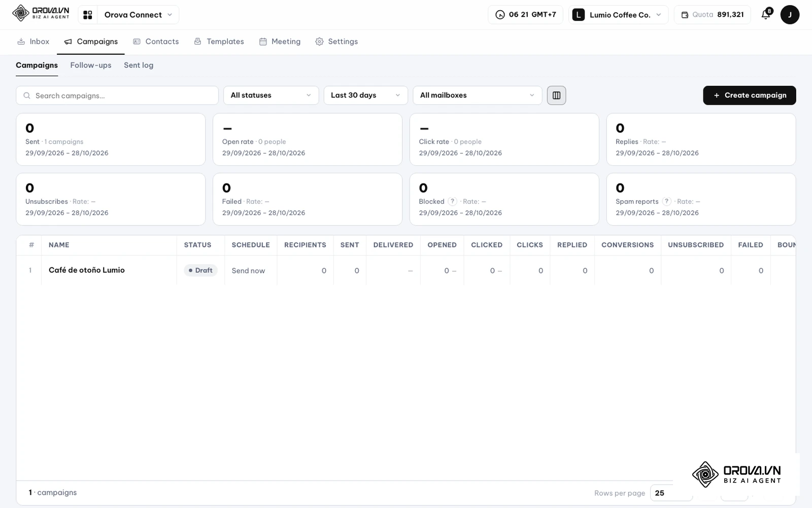Click the Lumio 'L' workspace badge
The height and width of the screenshot is (508, 812).
(x=579, y=15)
